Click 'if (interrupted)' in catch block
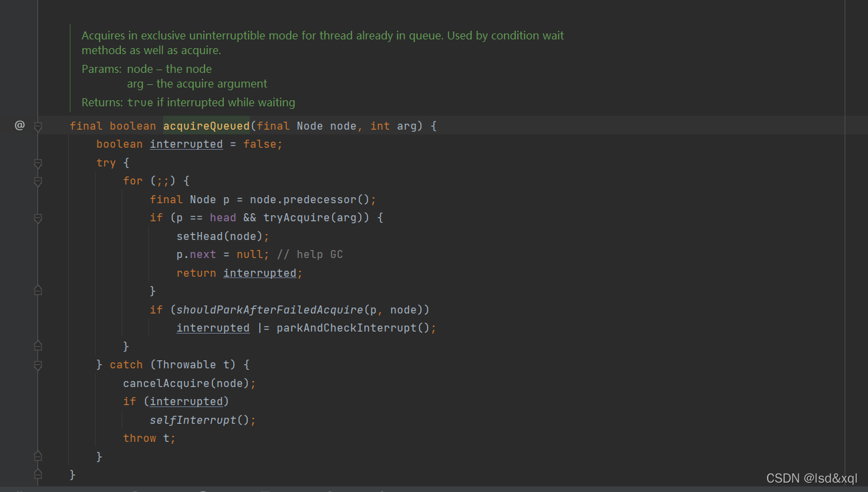 tap(176, 402)
